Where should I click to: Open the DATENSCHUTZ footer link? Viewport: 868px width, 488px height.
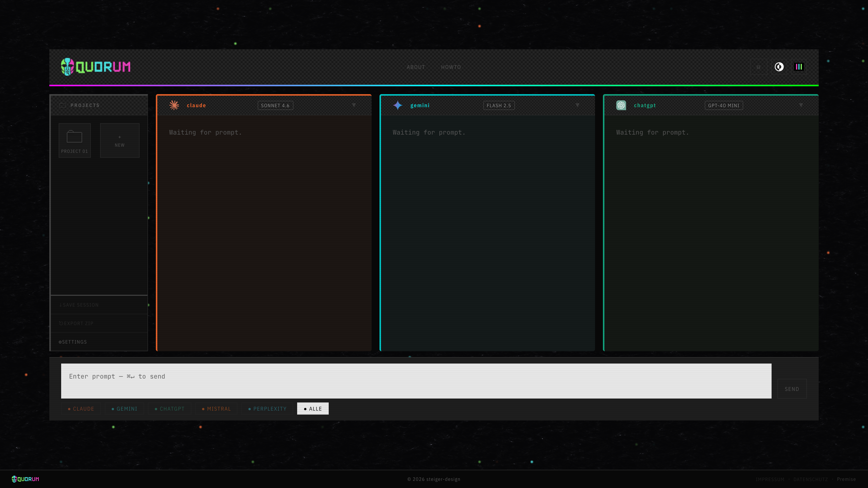(811, 479)
